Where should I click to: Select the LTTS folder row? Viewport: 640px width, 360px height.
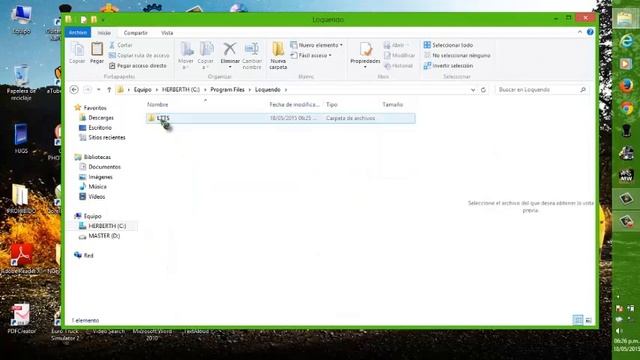(x=280, y=118)
